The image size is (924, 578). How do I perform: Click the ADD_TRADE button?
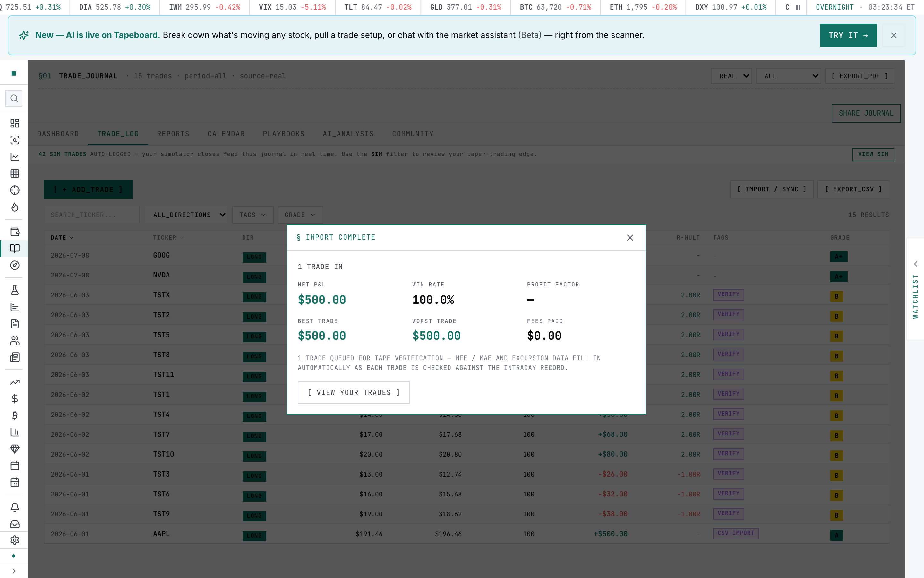click(88, 189)
